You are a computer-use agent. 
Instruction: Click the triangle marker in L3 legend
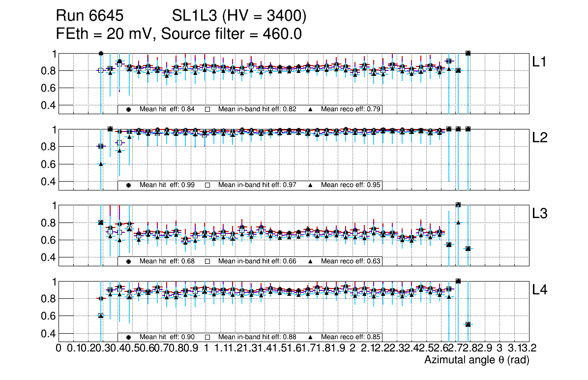coord(311,261)
